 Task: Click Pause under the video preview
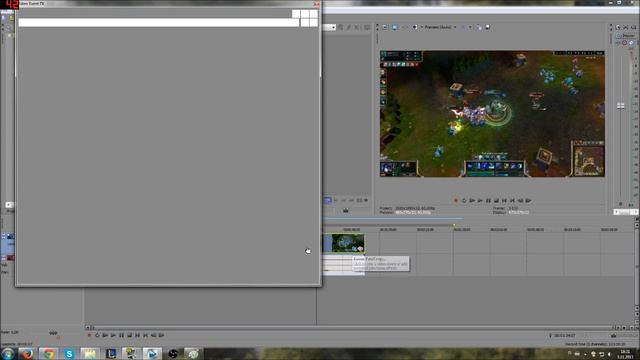pyautogui.click(x=488, y=200)
